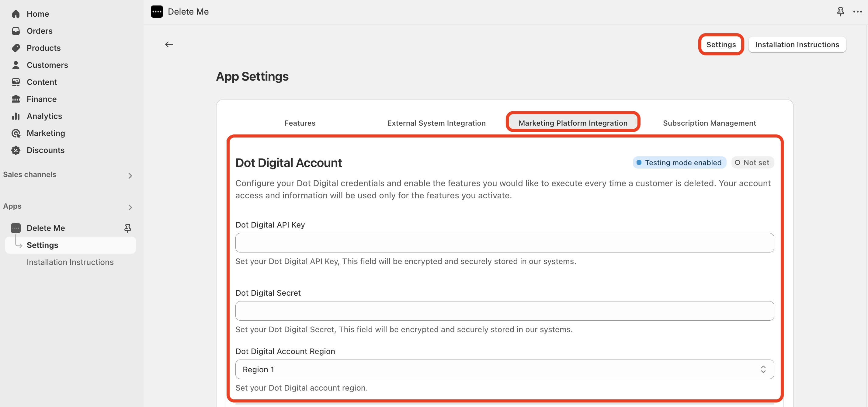
Task: Open Finance in sidebar
Action: pos(41,99)
